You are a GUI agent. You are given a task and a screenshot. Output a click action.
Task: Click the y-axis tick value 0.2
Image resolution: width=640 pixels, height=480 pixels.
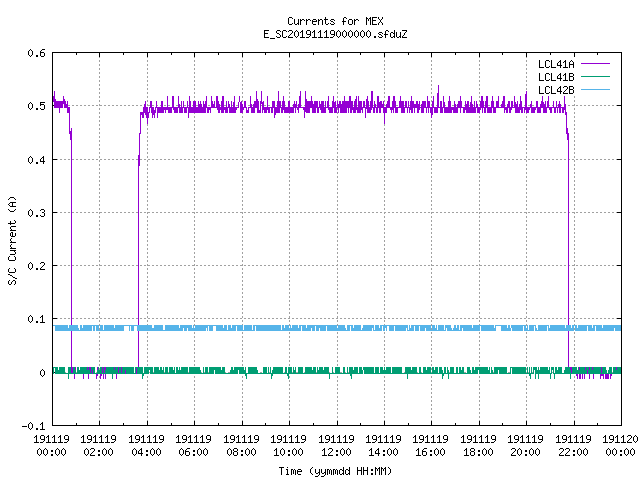36,266
